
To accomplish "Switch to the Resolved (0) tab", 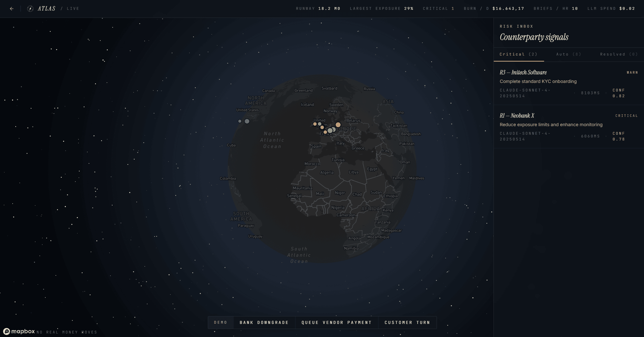I will pos(619,54).
